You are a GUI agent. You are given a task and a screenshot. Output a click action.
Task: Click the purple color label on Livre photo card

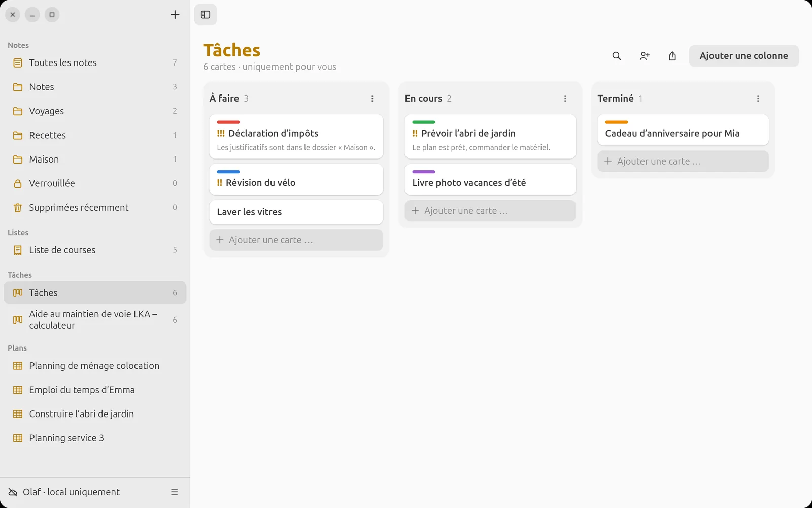coord(424,172)
